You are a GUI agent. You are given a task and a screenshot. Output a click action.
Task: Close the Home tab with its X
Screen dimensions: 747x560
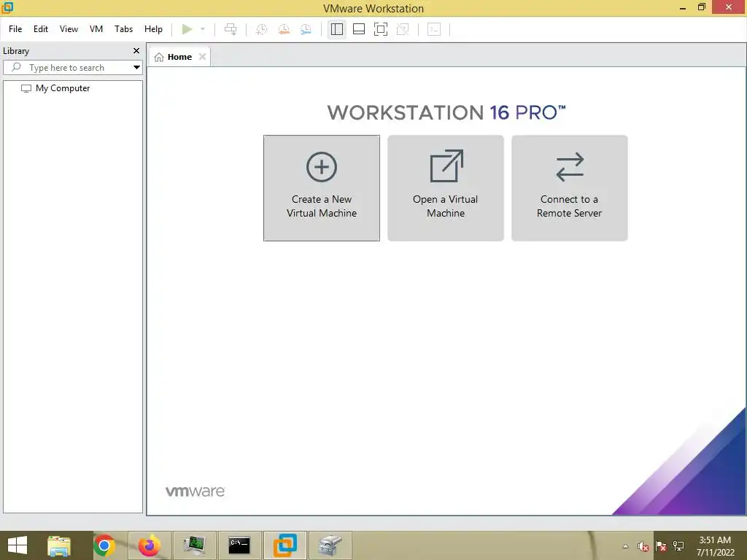pos(203,57)
